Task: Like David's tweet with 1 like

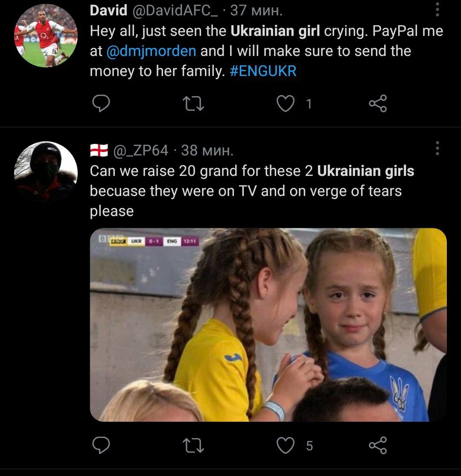Action: pyautogui.click(x=286, y=103)
